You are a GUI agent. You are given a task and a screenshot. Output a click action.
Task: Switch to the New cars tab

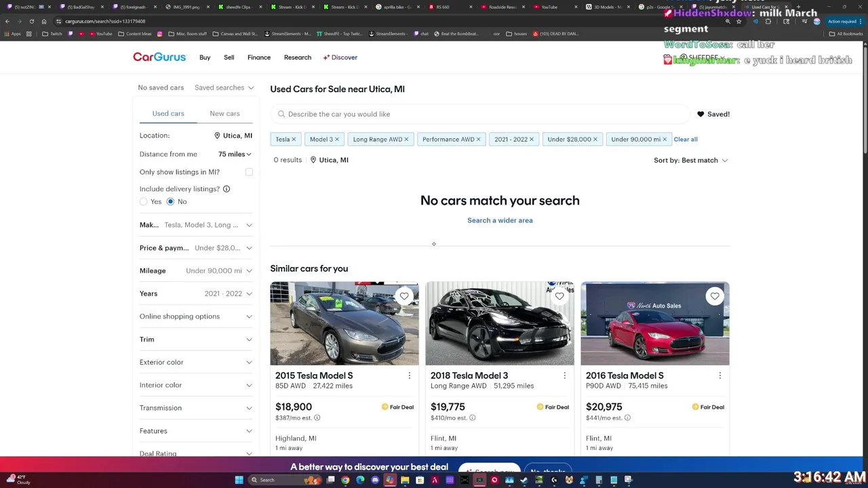224,114
